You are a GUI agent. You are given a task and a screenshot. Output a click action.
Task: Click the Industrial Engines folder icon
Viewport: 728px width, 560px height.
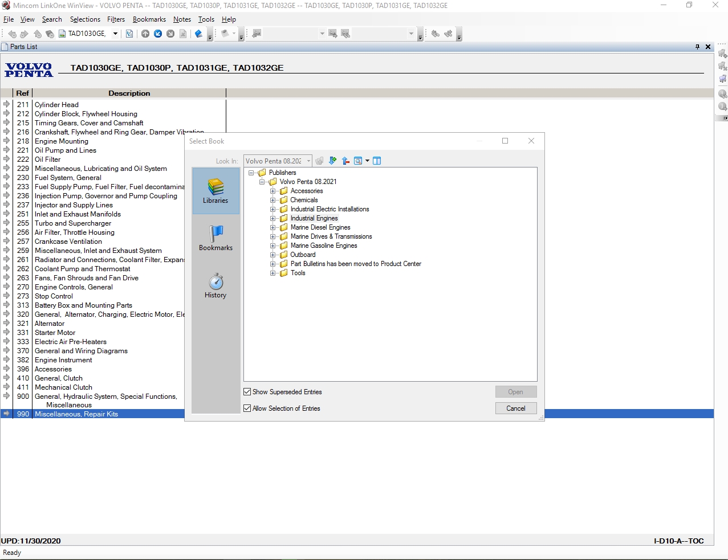pyautogui.click(x=283, y=218)
